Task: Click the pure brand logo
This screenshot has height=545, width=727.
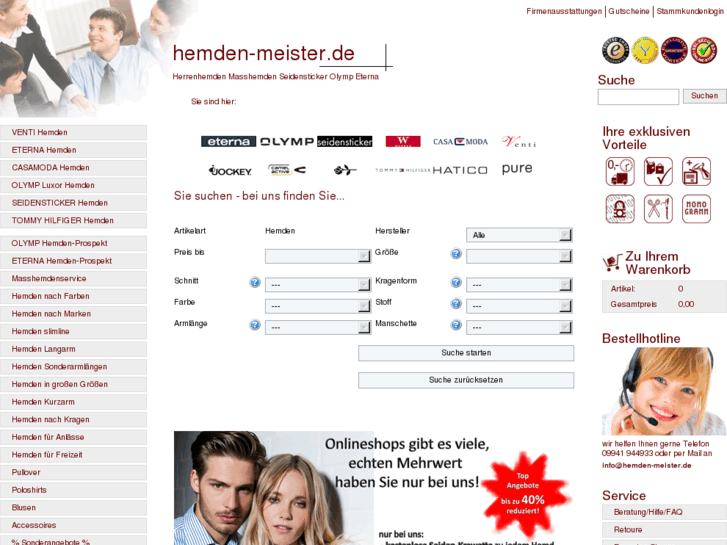Action: 517,169
